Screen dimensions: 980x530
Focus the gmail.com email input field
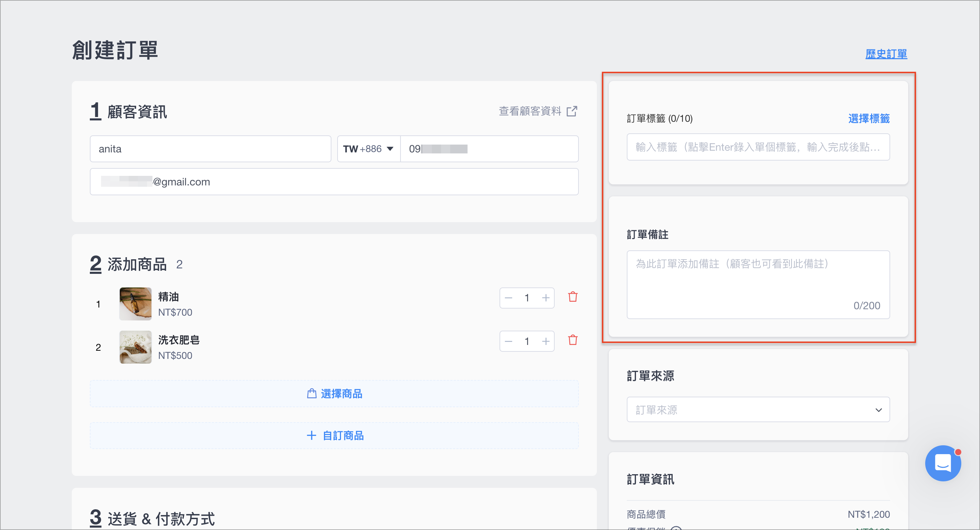334,182
